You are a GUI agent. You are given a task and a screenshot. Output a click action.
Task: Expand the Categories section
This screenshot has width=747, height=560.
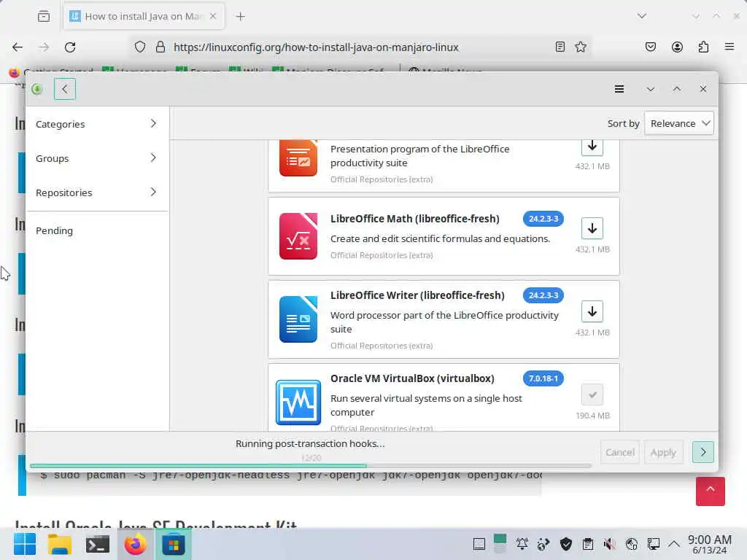pos(97,124)
